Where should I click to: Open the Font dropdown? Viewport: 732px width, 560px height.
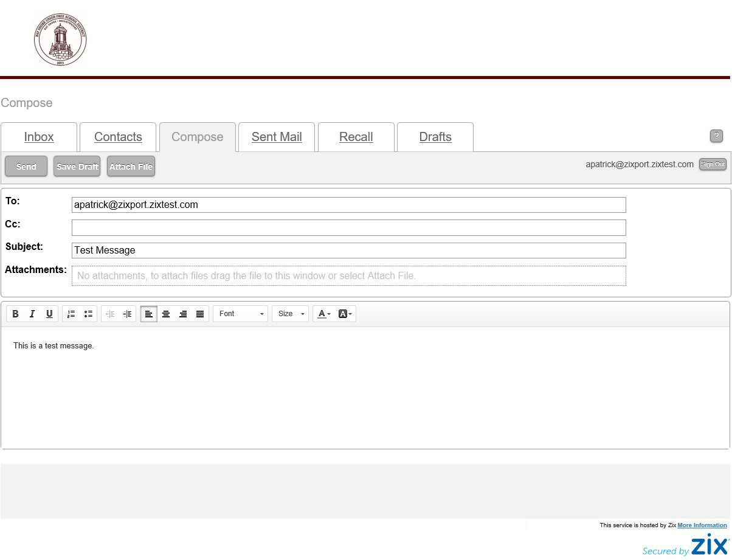(x=241, y=314)
